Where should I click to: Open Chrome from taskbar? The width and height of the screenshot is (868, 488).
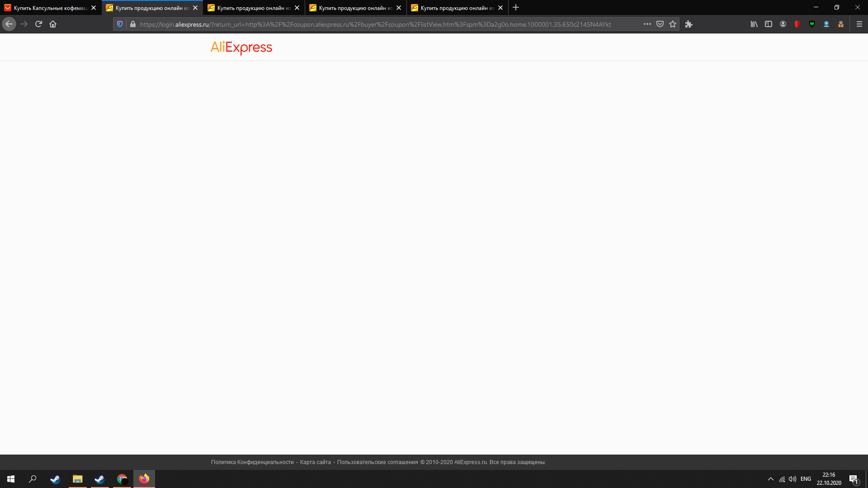click(x=122, y=479)
